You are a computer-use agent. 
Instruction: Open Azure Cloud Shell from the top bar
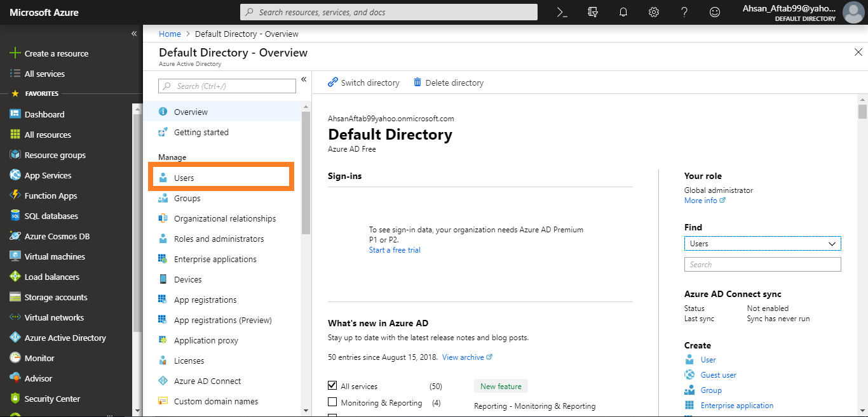click(x=562, y=12)
